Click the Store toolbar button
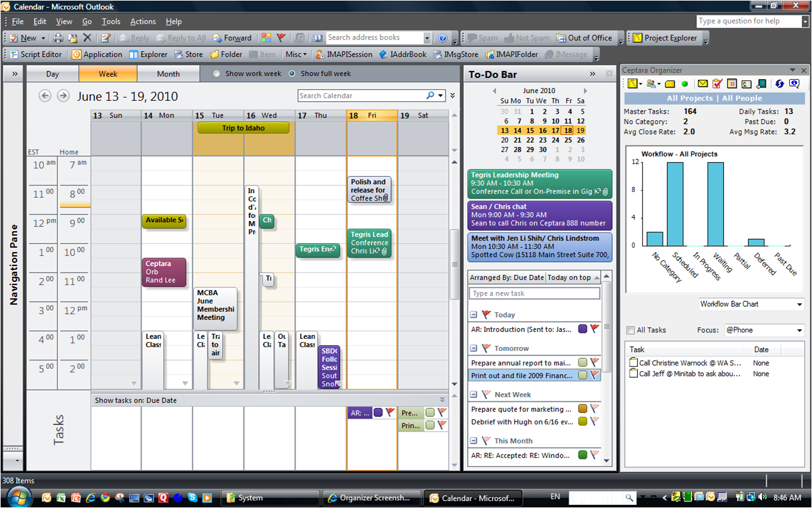The image size is (812, 508). 189,54
